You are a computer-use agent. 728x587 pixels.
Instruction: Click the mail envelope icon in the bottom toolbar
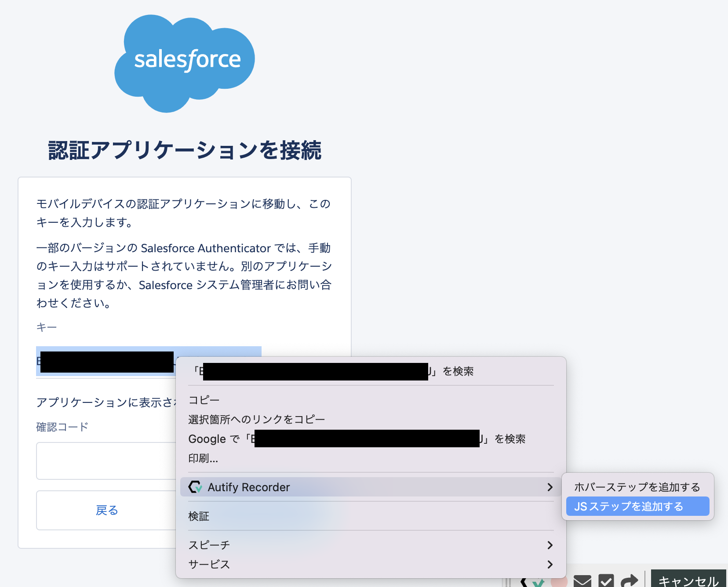point(583,581)
